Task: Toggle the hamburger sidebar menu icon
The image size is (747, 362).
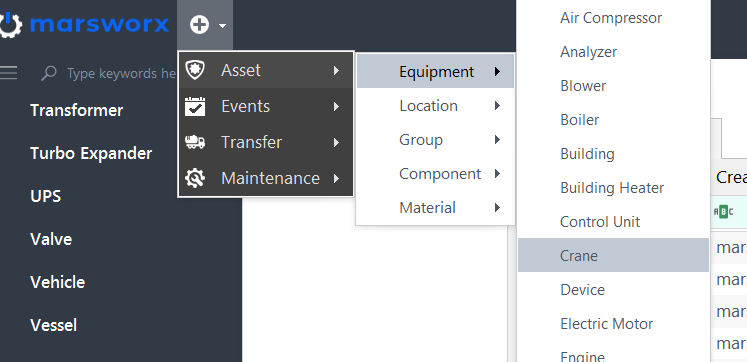Action: coord(9,72)
